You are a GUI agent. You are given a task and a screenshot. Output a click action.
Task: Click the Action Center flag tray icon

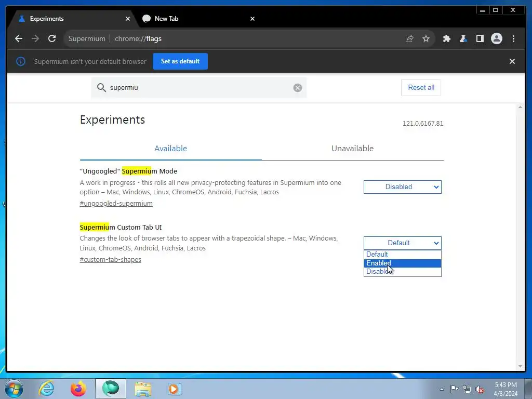click(x=454, y=389)
